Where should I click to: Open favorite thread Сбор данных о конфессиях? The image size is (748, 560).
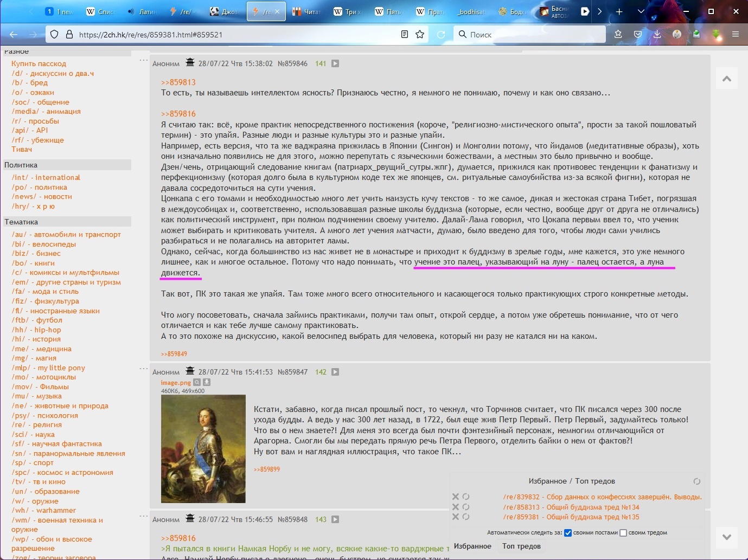click(602, 497)
